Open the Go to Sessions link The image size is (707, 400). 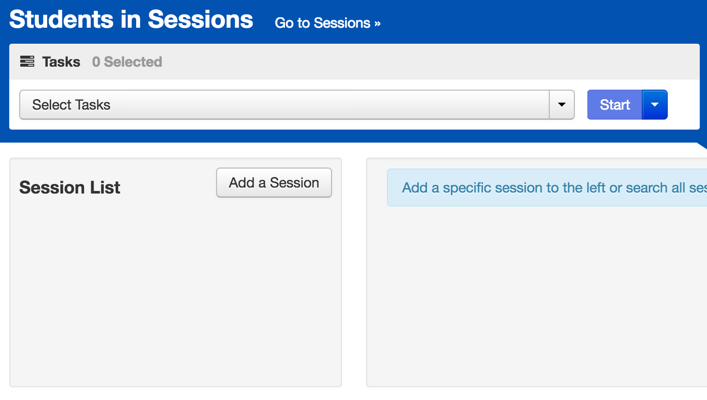tap(322, 23)
